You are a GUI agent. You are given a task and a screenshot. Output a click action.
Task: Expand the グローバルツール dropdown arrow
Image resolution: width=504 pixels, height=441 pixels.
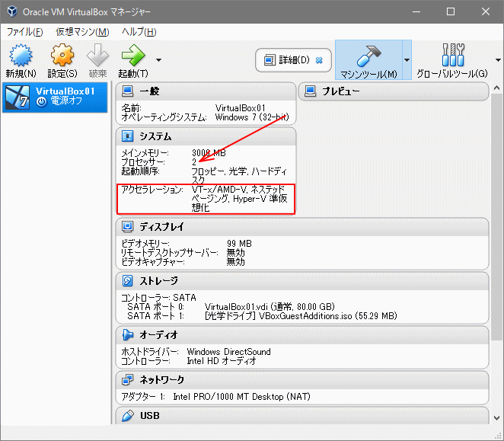click(498, 60)
